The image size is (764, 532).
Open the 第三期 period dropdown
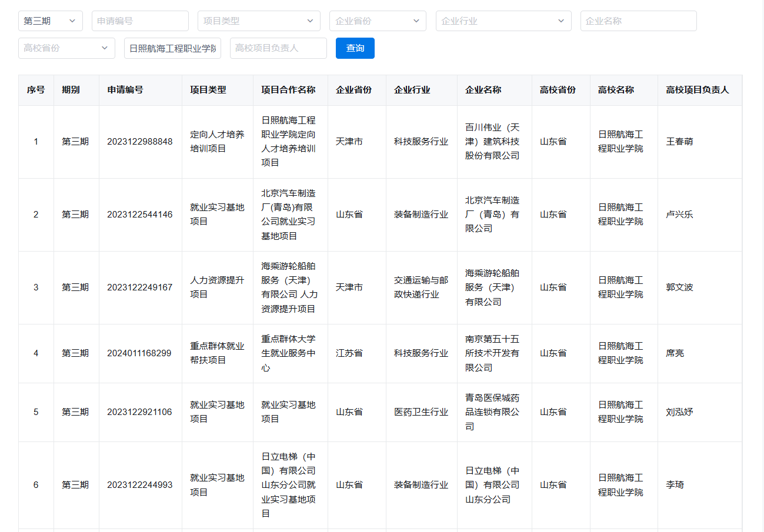[51, 21]
